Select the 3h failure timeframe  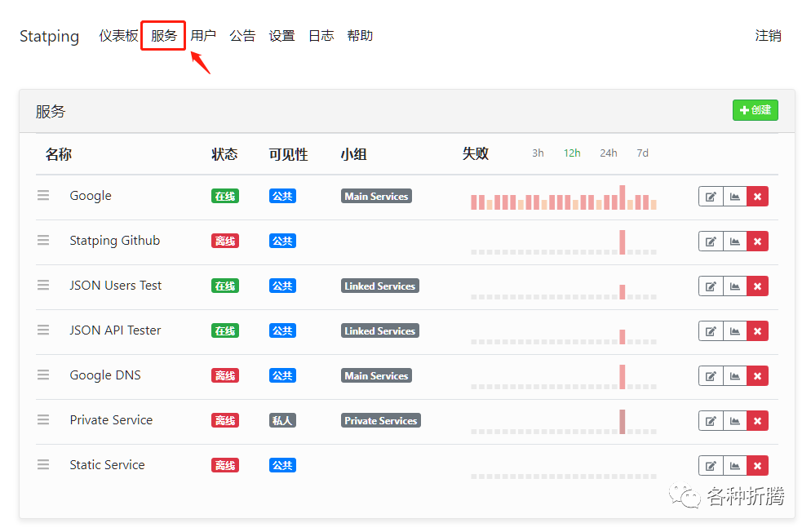pyautogui.click(x=538, y=153)
